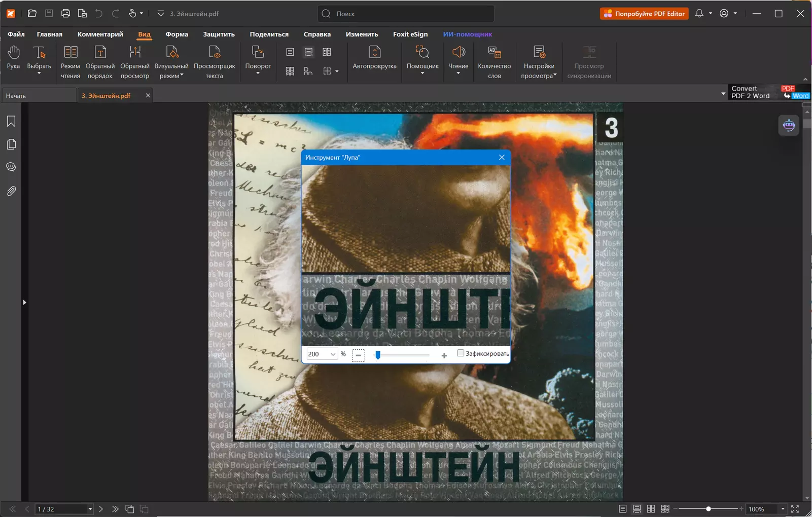Open the Foxit eSign tab
The width and height of the screenshot is (812, 517).
410,34
